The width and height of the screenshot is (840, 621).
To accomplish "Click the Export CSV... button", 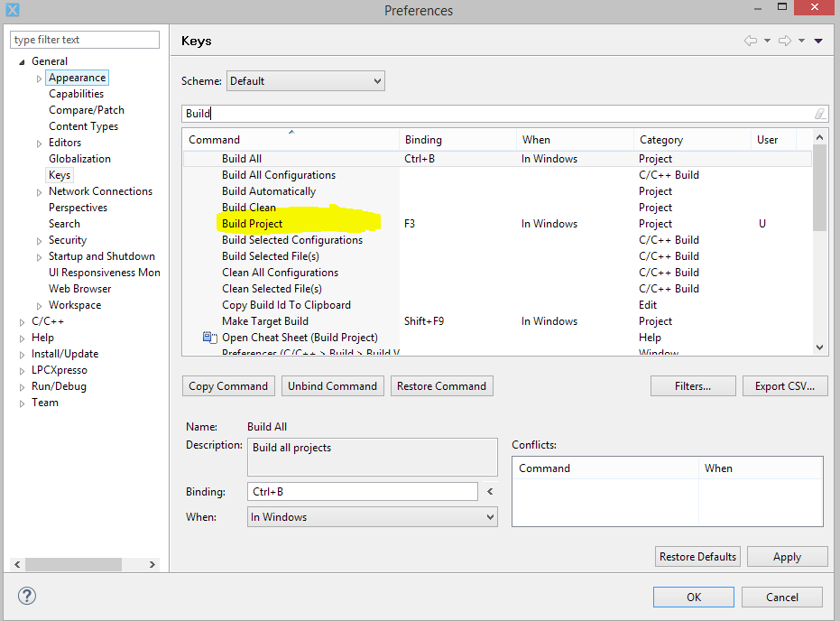I will coord(785,385).
